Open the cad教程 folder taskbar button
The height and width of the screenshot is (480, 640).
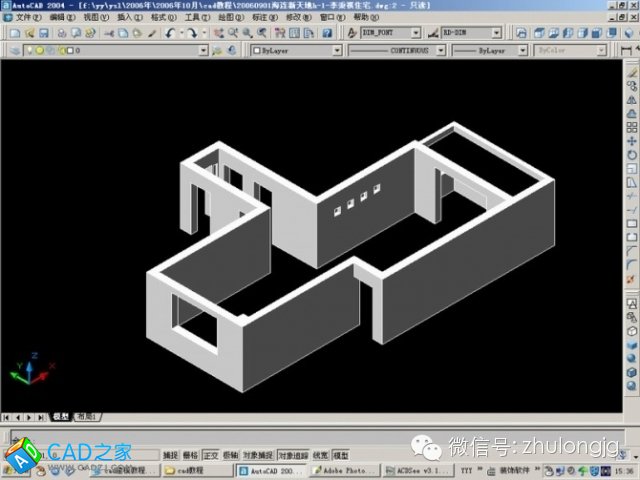coord(197,471)
